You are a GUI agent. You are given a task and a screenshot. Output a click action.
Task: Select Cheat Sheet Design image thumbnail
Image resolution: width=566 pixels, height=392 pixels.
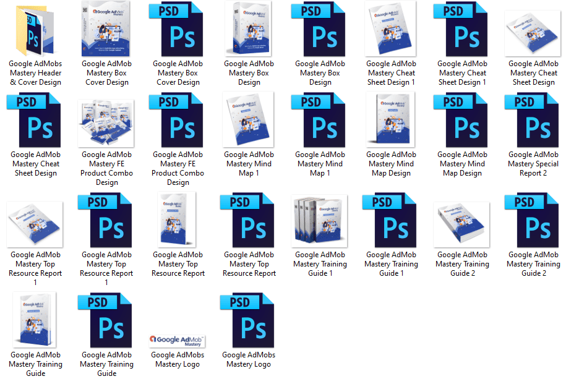click(533, 33)
